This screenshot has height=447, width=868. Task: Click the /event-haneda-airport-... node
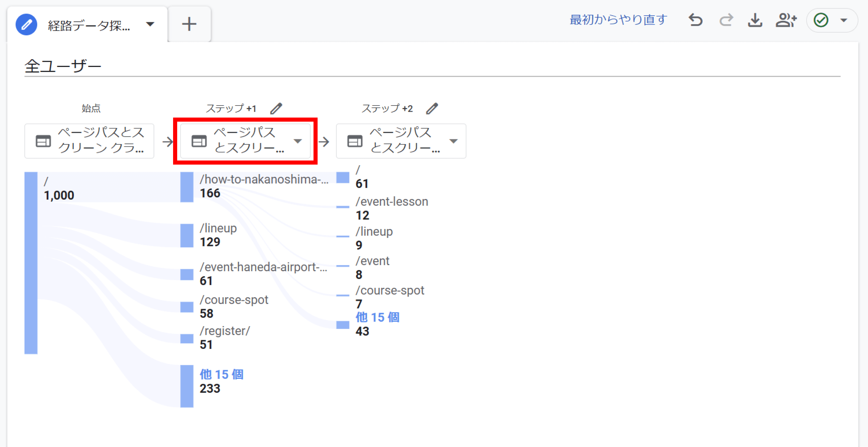pos(187,274)
